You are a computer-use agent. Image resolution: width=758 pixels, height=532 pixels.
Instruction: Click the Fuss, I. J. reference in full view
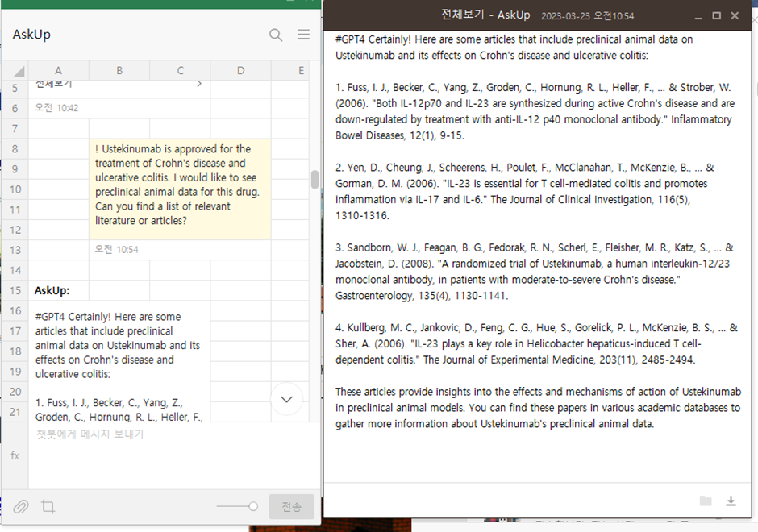(535, 111)
